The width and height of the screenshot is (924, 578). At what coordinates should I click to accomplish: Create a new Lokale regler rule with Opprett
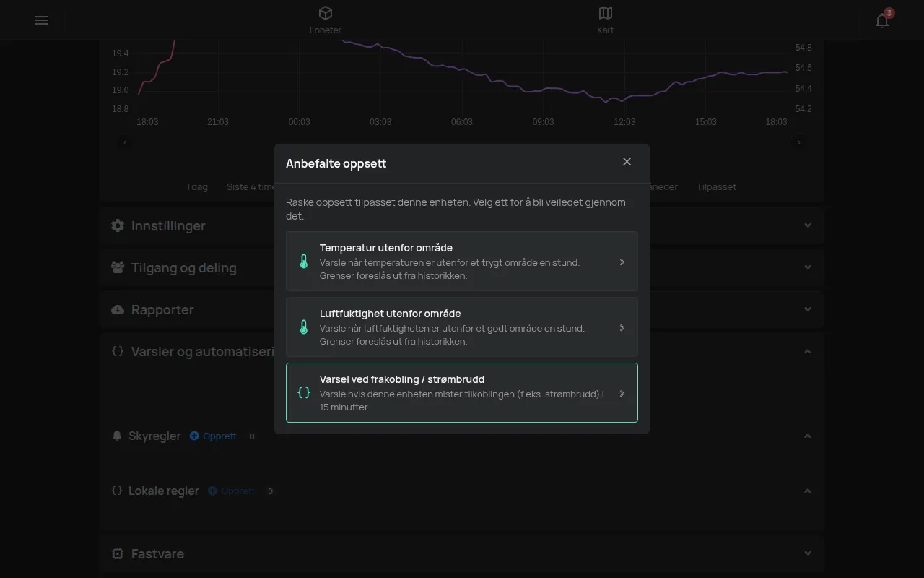(x=232, y=491)
